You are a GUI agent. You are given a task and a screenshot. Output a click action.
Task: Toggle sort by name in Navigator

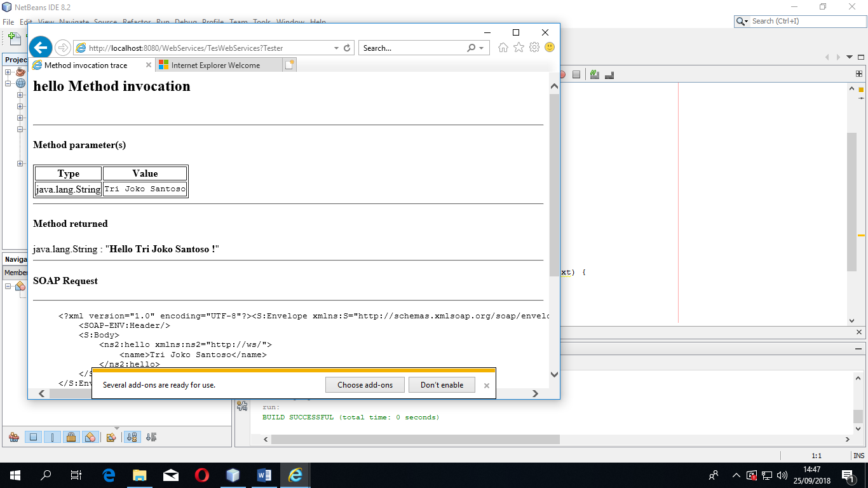tap(133, 437)
